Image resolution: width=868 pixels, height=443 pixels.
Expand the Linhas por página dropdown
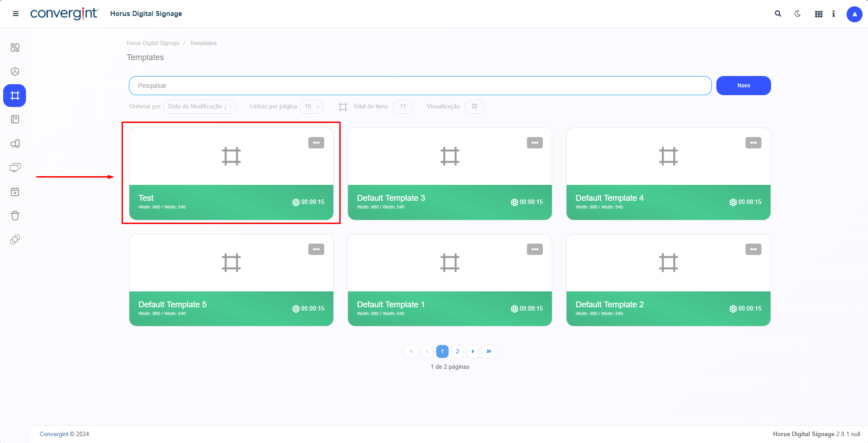click(312, 107)
